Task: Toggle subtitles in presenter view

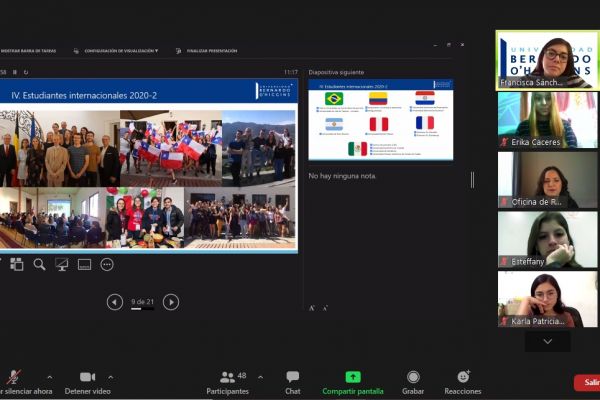Action: (x=84, y=265)
